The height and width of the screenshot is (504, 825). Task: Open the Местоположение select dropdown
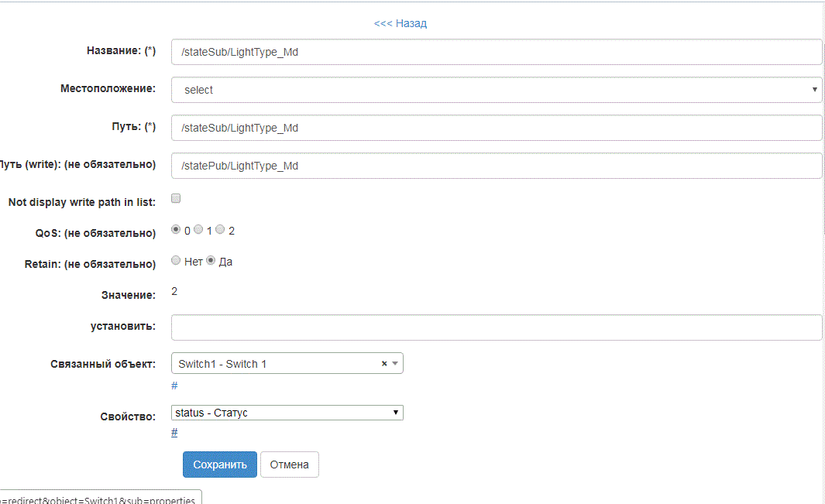pos(496,90)
